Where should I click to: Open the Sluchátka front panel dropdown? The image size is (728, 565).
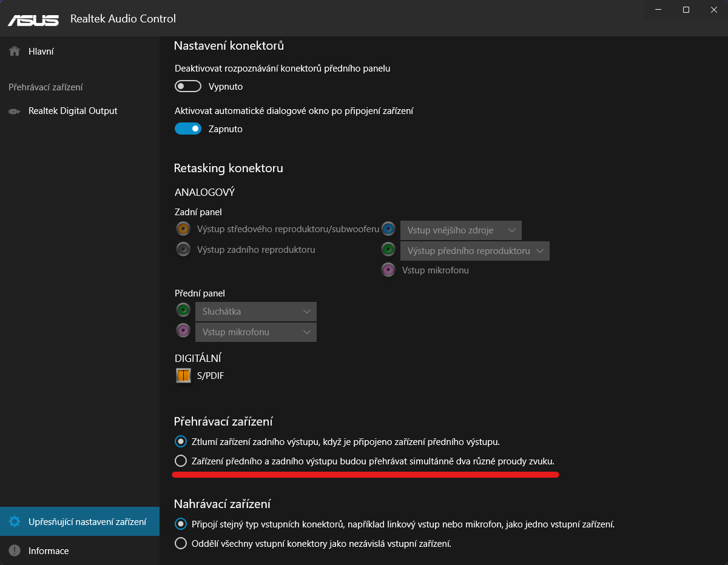(x=255, y=312)
